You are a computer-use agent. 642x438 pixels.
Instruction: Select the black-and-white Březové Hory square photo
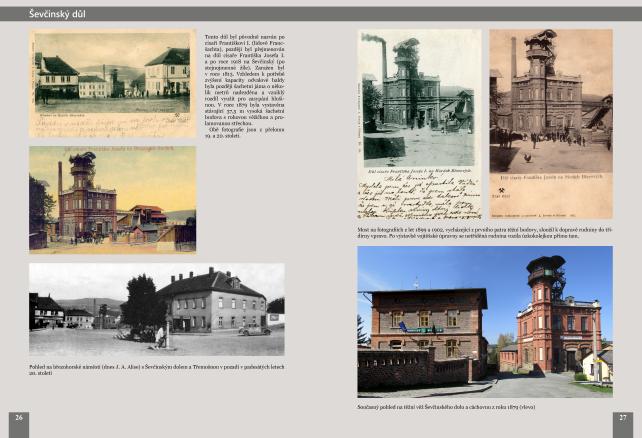[x=156, y=309]
